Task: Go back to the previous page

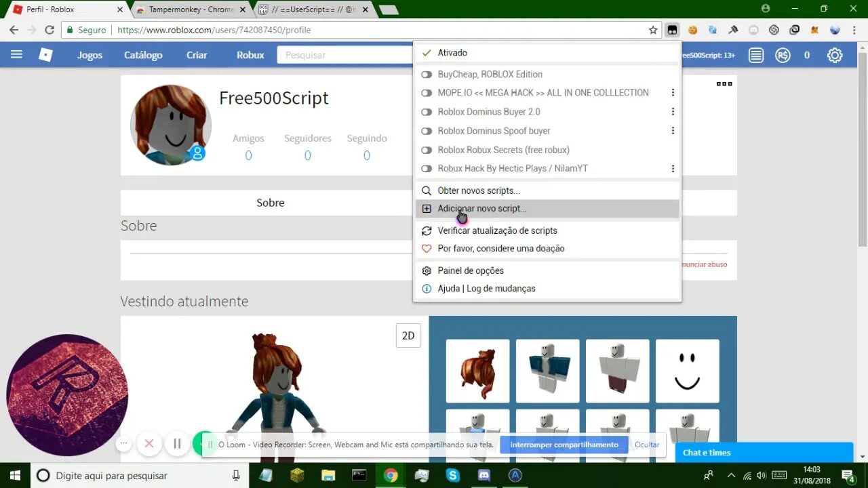Action: click(14, 30)
